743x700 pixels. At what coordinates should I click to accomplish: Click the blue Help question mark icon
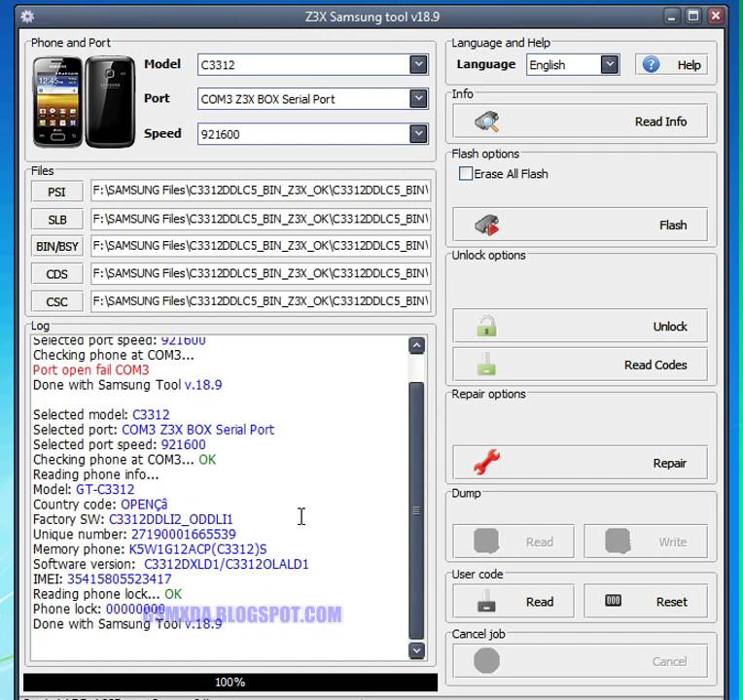pyautogui.click(x=651, y=64)
